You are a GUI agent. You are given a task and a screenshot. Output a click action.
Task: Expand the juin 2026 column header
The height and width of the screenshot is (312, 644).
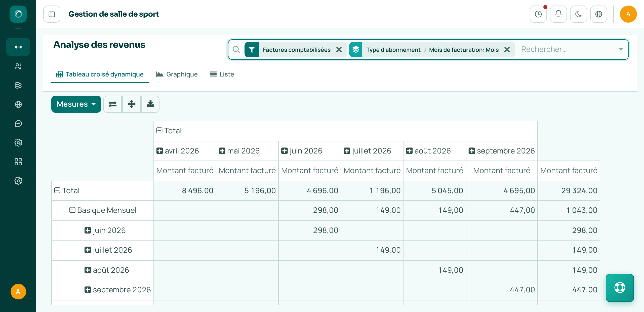[284, 151]
